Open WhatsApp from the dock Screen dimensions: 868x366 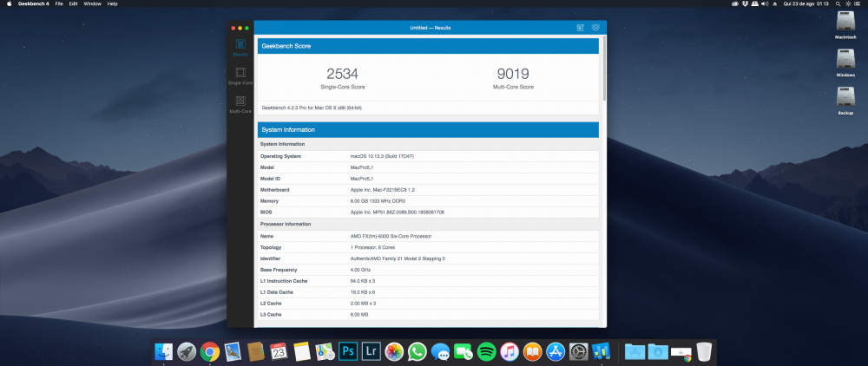(x=417, y=351)
